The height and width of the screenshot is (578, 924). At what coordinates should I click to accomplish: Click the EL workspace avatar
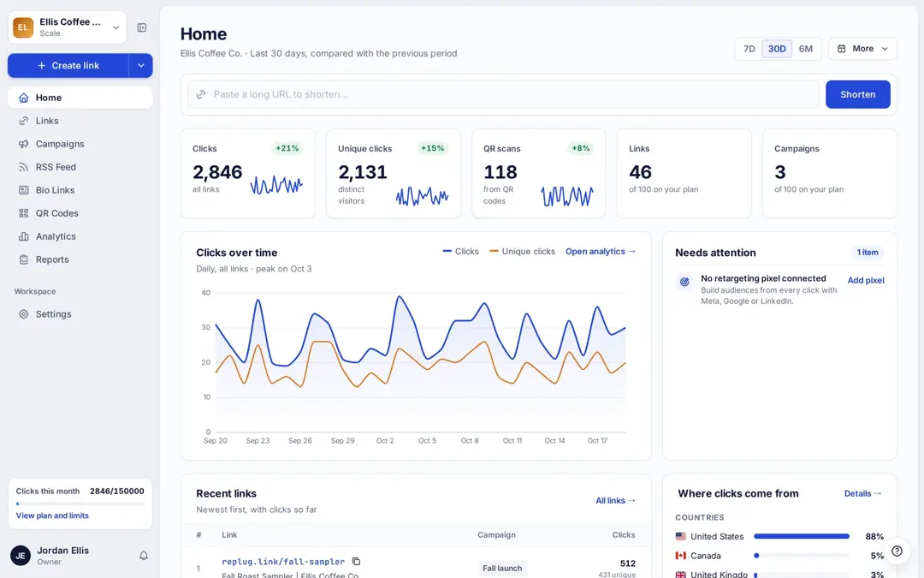[23, 27]
